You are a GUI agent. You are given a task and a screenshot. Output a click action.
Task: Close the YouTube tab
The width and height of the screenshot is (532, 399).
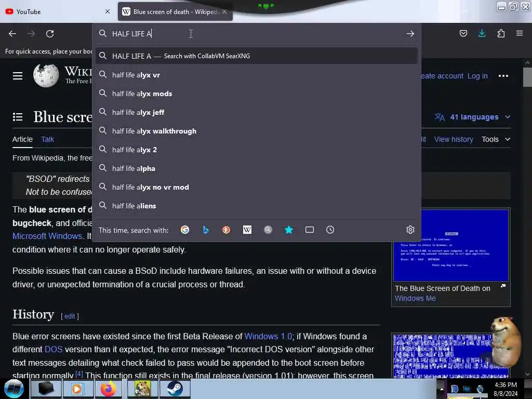pos(108,11)
